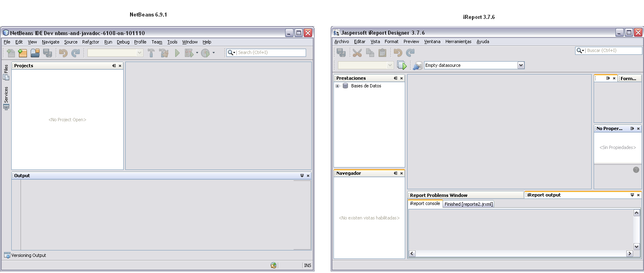
Task: Select Bases de Datos item in Prestaciones
Action: pyautogui.click(x=366, y=86)
